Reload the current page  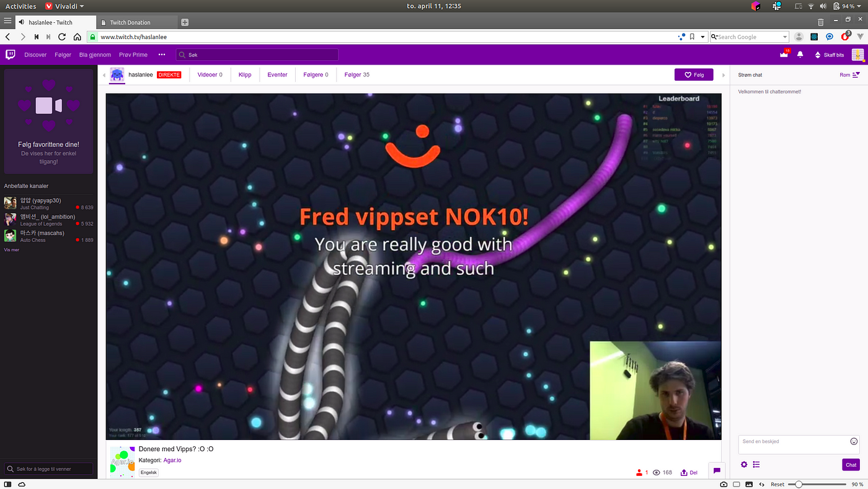pos(62,37)
